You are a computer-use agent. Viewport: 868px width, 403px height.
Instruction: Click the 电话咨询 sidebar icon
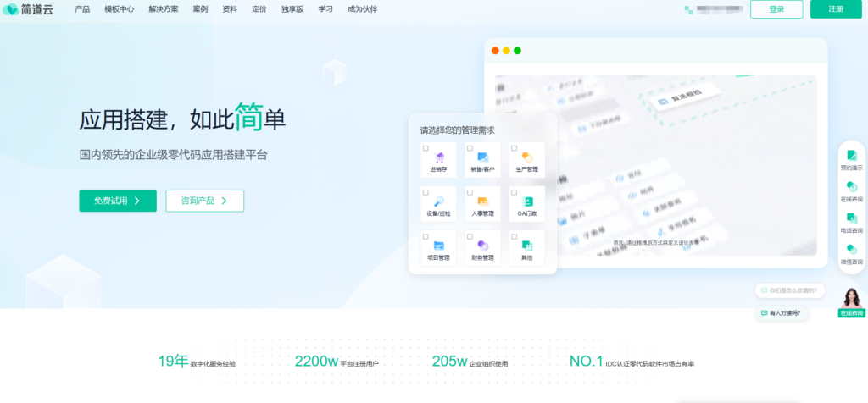tap(851, 218)
